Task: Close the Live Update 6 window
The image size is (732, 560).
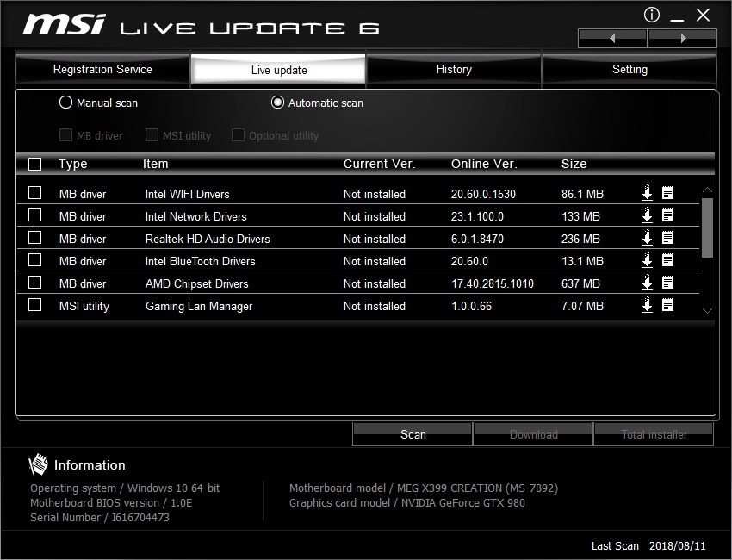Action: (703, 15)
